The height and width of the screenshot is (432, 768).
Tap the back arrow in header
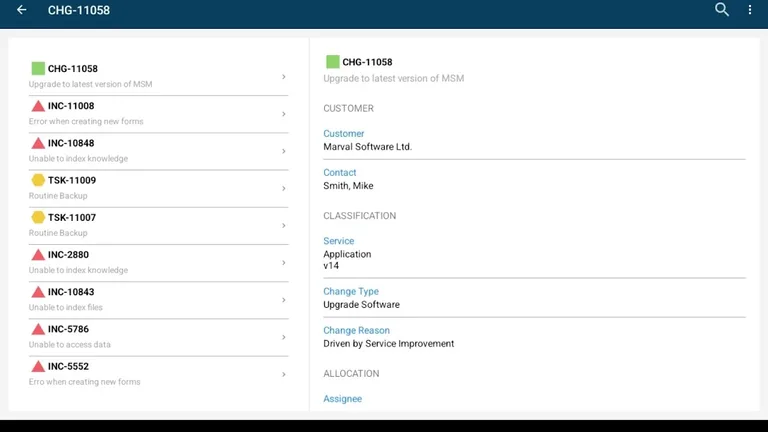click(22, 10)
